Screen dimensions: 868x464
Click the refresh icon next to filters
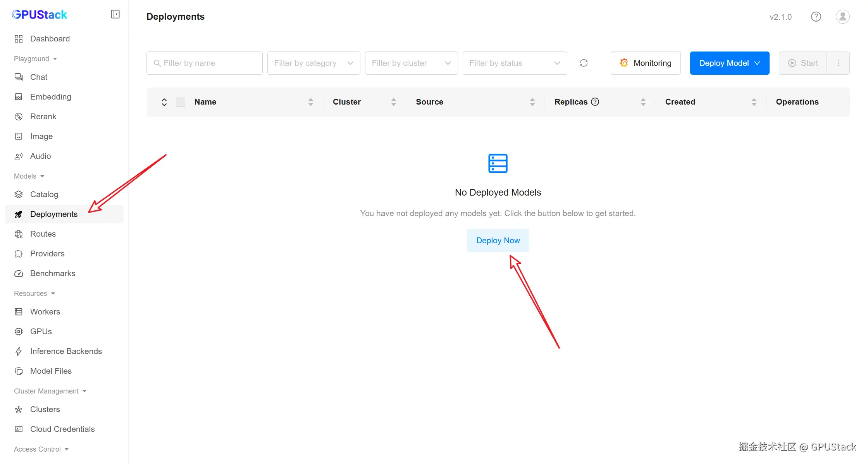click(584, 63)
